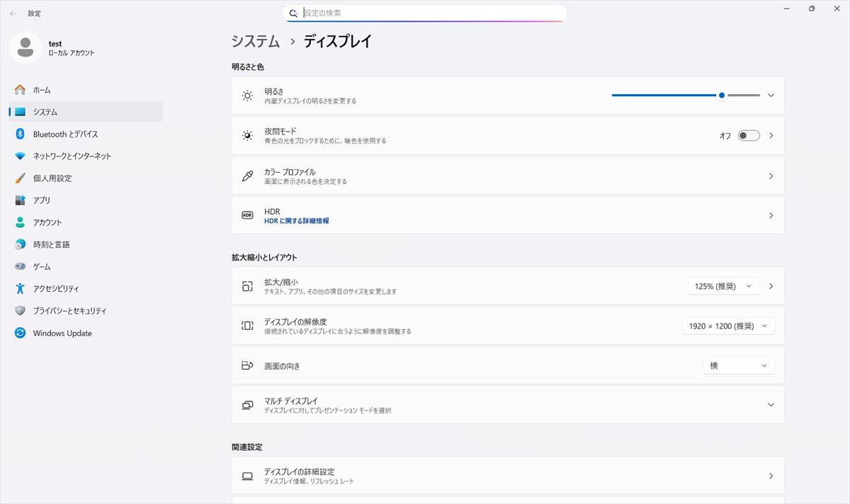
Task: Click the game controller icon for ゲーム
Action: tap(20, 267)
